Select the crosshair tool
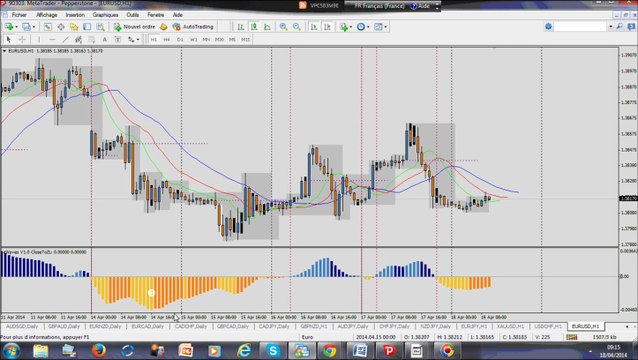Image resolution: width=638 pixels, height=360 pixels. pos(22,39)
